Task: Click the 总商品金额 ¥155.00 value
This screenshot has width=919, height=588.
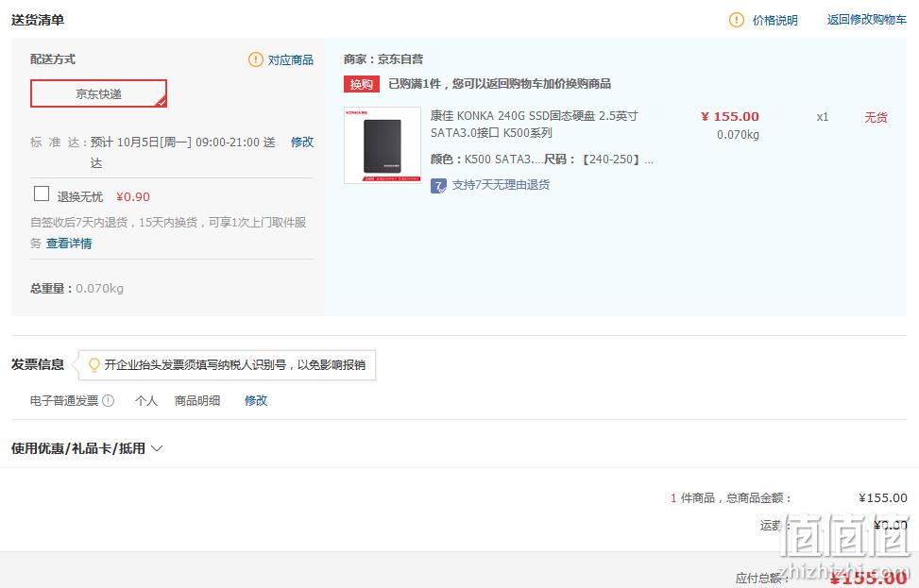Action: [x=883, y=497]
